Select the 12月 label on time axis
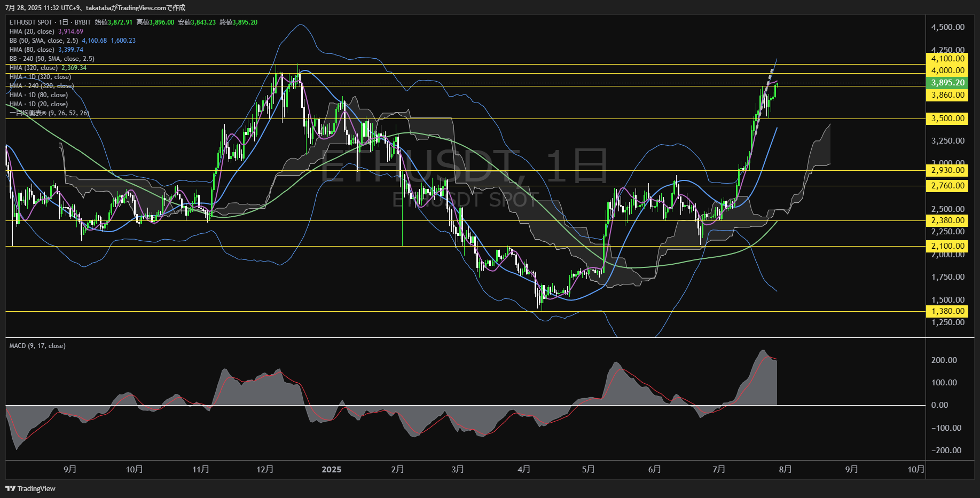 pyautogui.click(x=265, y=470)
